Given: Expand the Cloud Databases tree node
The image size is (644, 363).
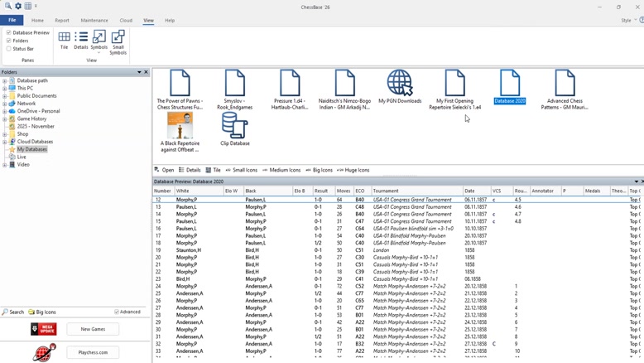Looking at the screenshot, I should pyautogui.click(x=5, y=142).
